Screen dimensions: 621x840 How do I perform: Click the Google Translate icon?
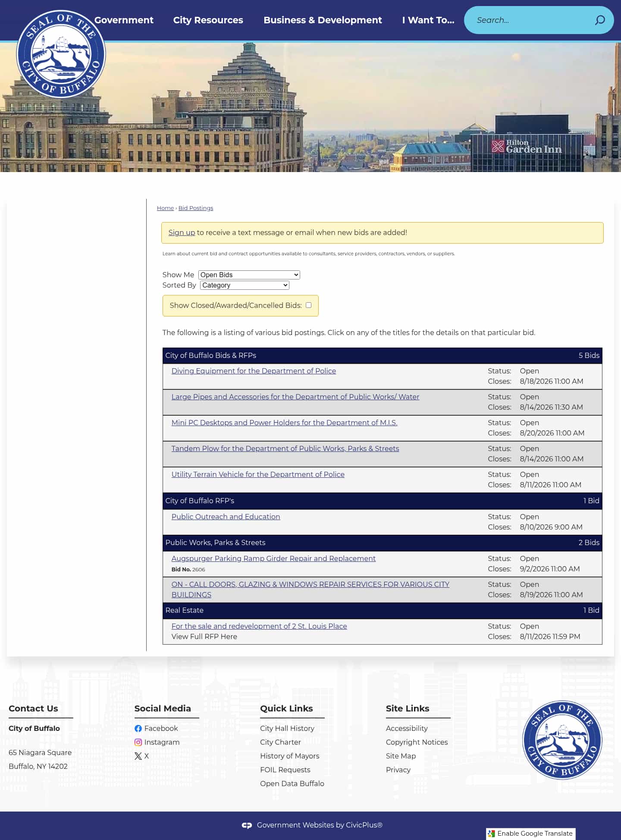coord(491,834)
